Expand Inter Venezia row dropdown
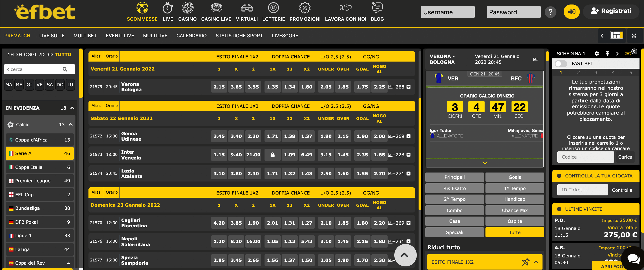The height and width of the screenshot is (270, 644). tap(408, 155)
